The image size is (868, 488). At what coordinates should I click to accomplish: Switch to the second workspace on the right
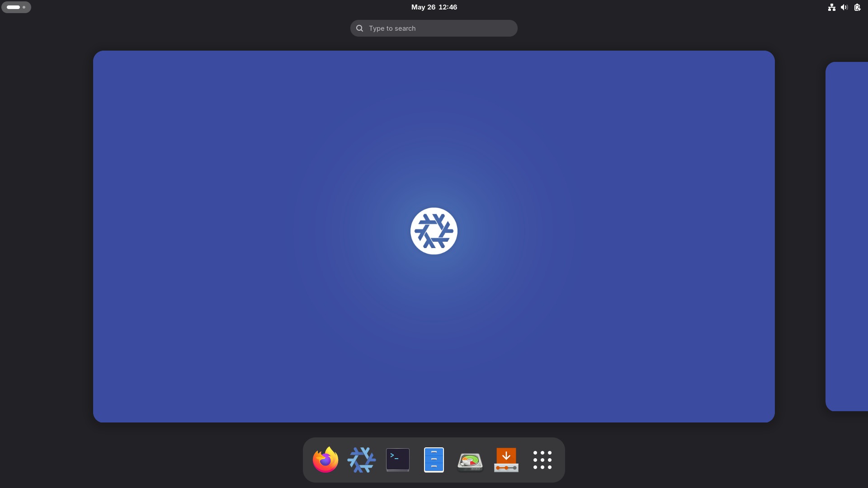[x=847, y=236]
